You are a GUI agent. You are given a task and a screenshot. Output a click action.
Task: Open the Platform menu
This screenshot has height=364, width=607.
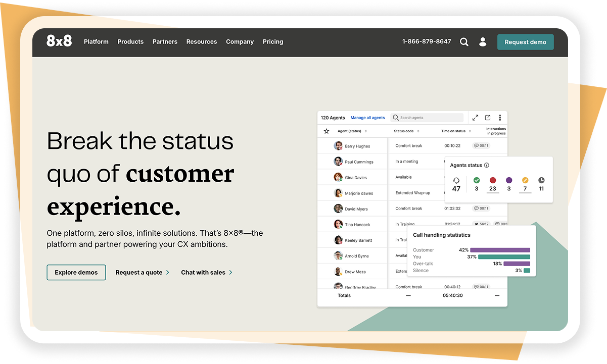(96, 42)
